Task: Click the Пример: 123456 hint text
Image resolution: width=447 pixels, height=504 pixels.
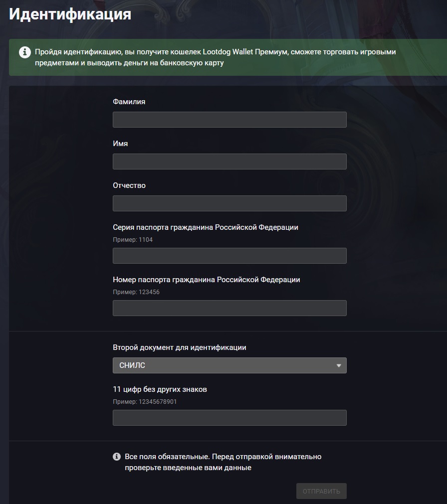Action: click(x=136, y=292)
